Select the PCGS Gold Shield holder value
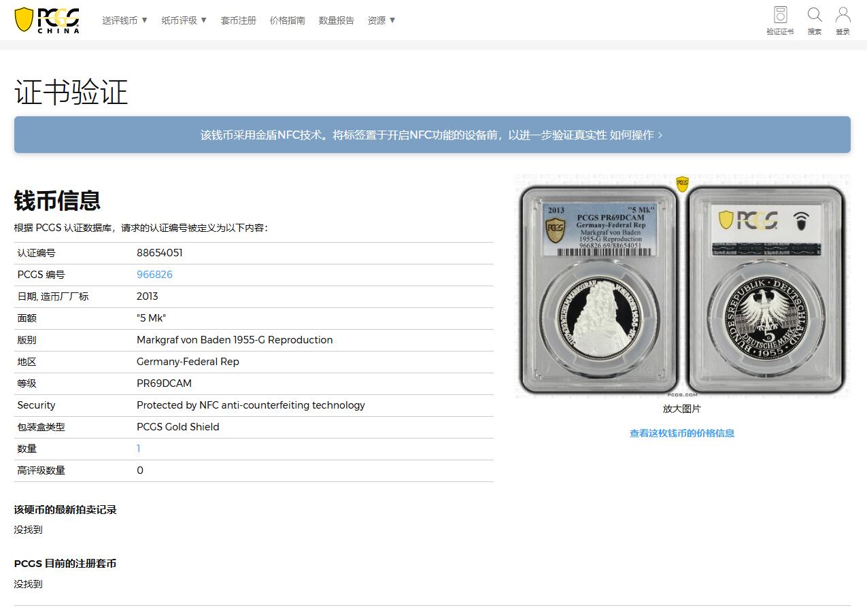Screen dimensions: 867x616 point(177,427)
